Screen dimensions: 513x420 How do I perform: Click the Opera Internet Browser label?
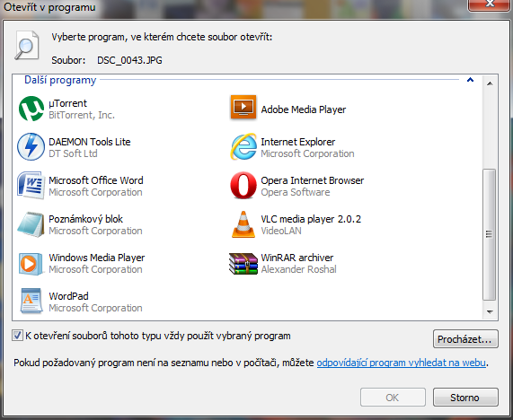click(312, 180)
